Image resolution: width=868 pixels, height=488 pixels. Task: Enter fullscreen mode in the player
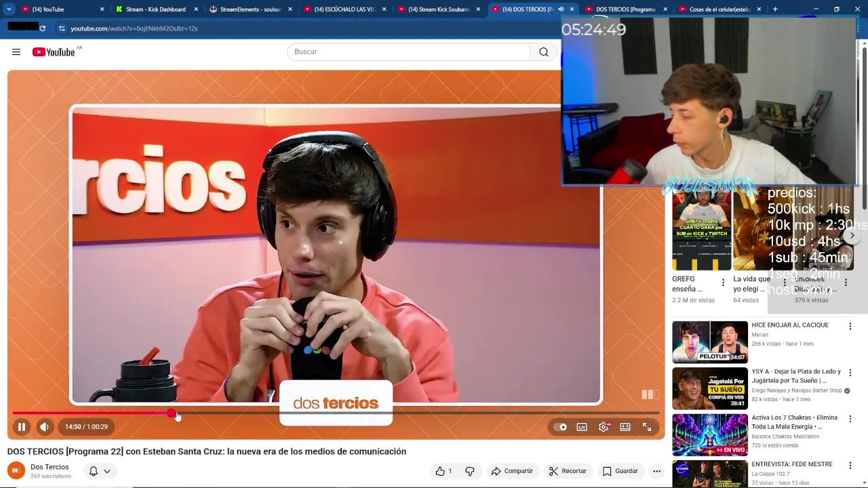[x=647, y=427]
